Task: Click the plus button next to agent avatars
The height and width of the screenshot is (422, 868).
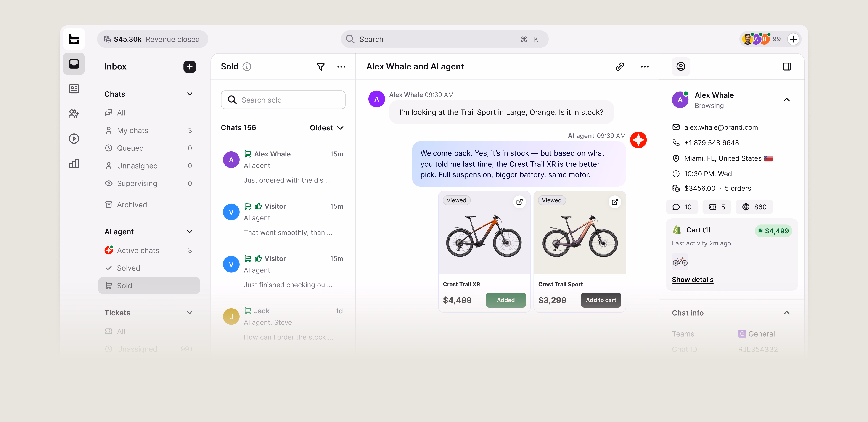Action: tap(793, 39)
